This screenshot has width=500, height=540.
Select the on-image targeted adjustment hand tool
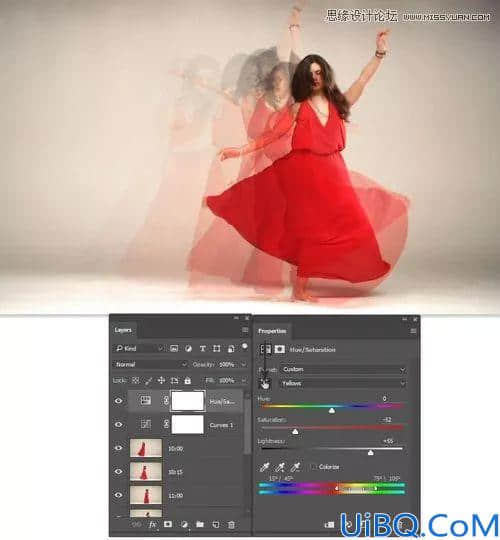(x=265, y=384)
